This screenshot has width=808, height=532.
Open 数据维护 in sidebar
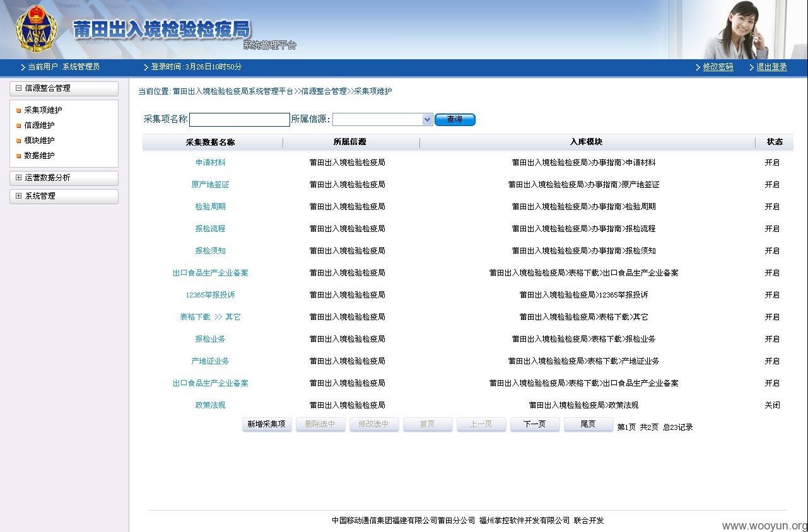tap(39, 156)
